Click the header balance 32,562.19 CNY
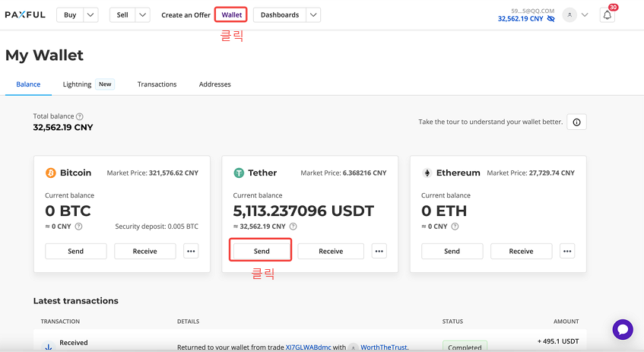Screen dimensions: 644x352 pyautogui.click(x=520, y=19)
